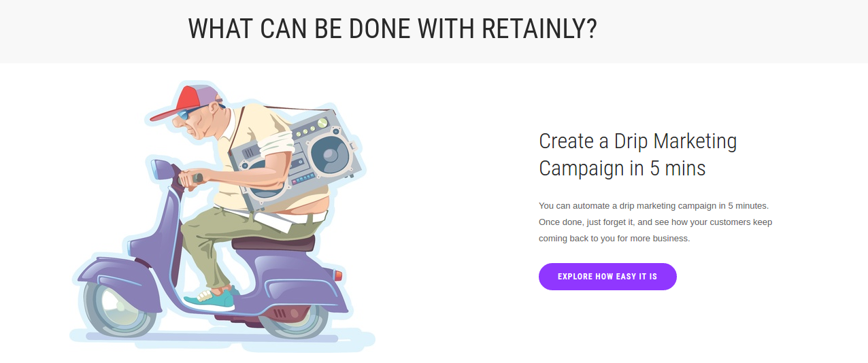Screen dimensions: 868x363
Task: Click the scooter's red tail light
Action: [x=338, y=275]
